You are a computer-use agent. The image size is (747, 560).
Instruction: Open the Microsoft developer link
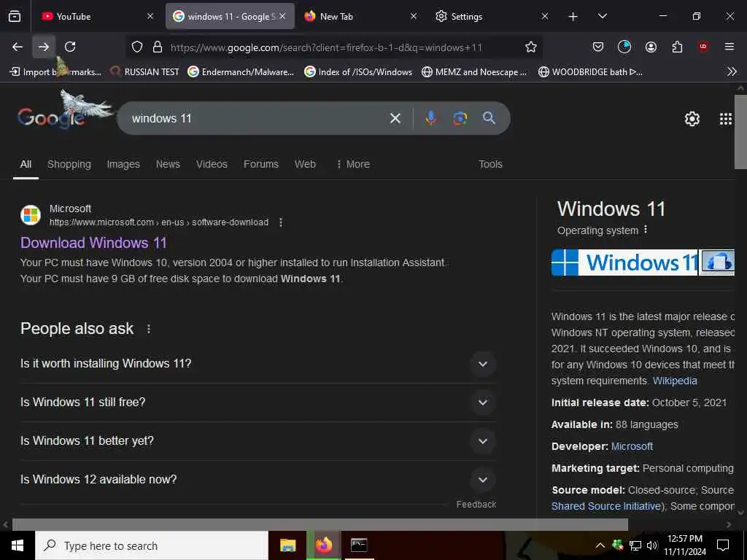[632, 447]
